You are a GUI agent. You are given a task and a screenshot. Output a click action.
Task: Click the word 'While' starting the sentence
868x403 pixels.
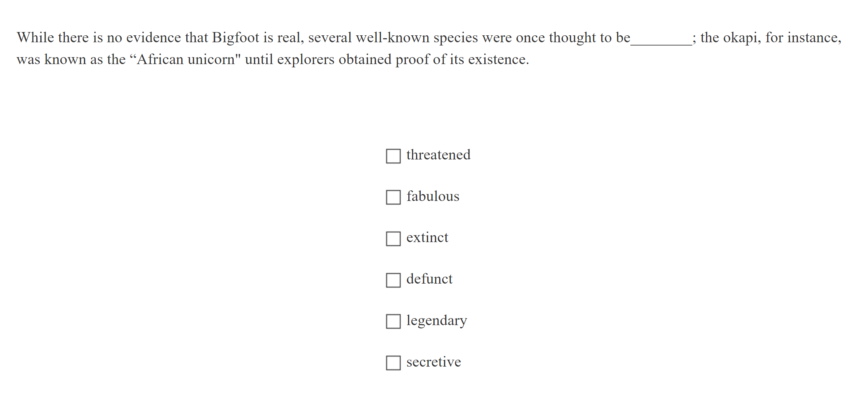coord(35,38)
